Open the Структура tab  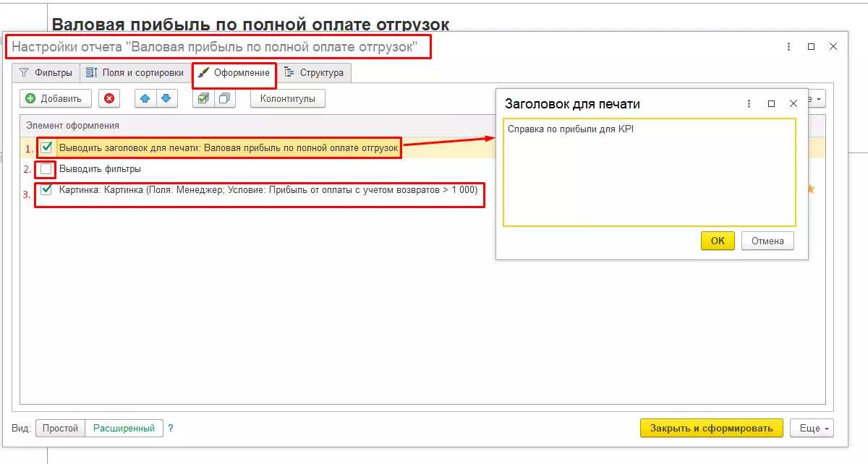point(315,73)
